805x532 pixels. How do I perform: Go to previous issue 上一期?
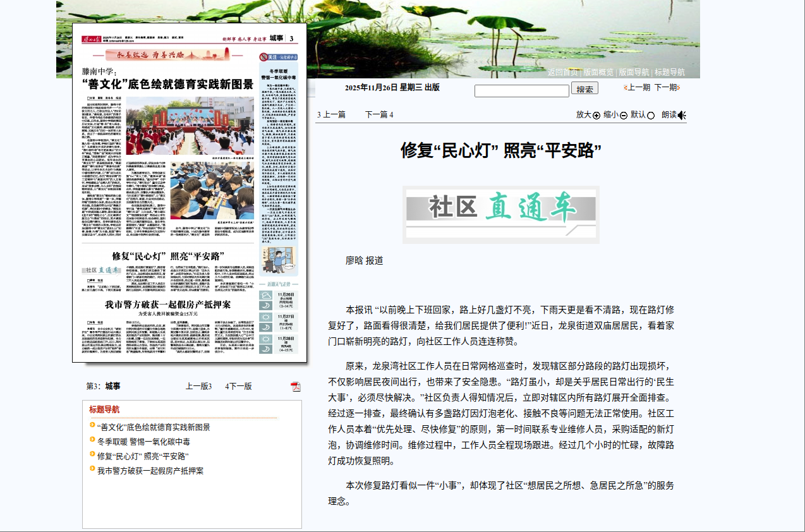(638, 88)
